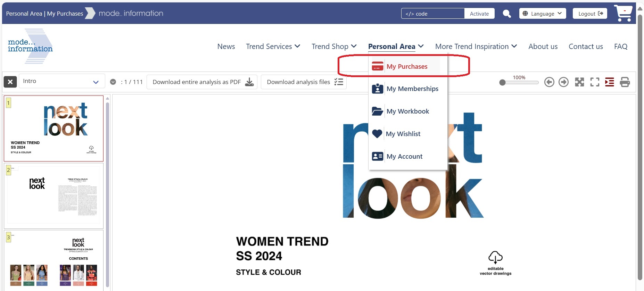Print the current analysis
Viewport: 644px width, 291px height.
[x=625, y=82]
